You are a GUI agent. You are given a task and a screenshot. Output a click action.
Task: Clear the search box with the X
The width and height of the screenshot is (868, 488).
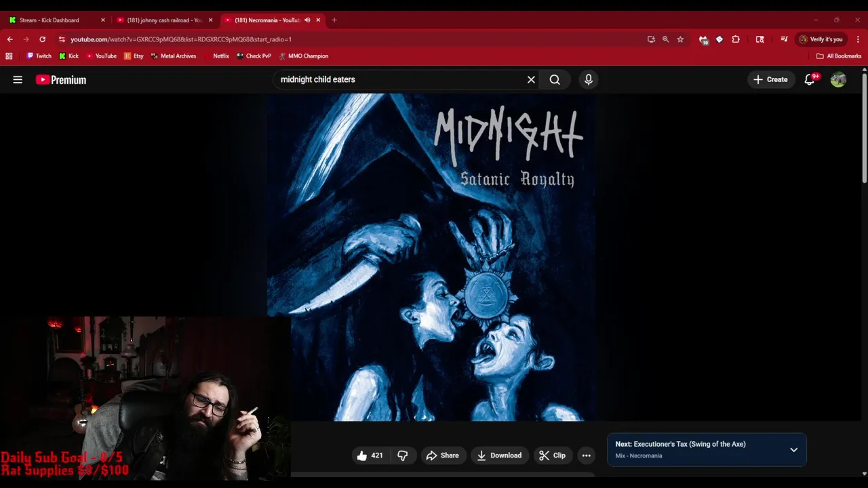click(x=531, y=79)
